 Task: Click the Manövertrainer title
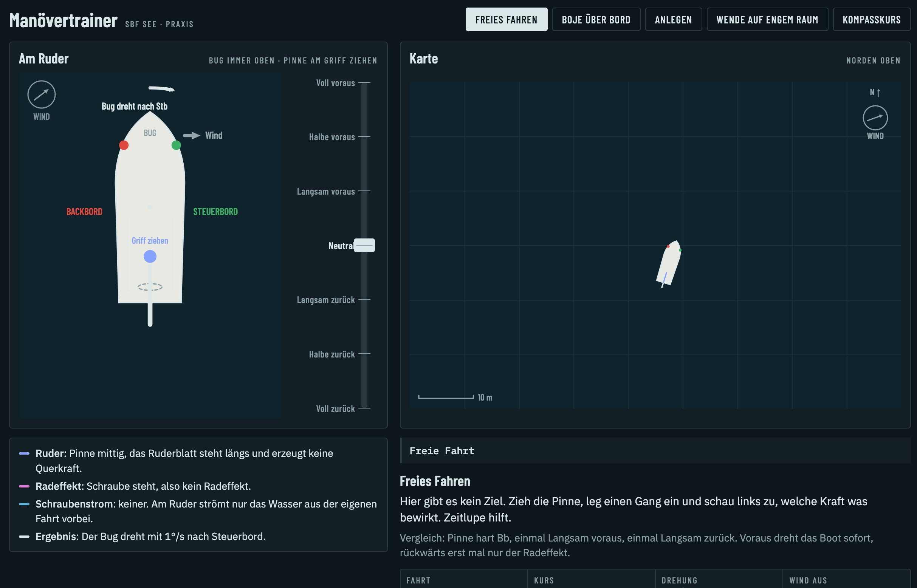[63, 20]
